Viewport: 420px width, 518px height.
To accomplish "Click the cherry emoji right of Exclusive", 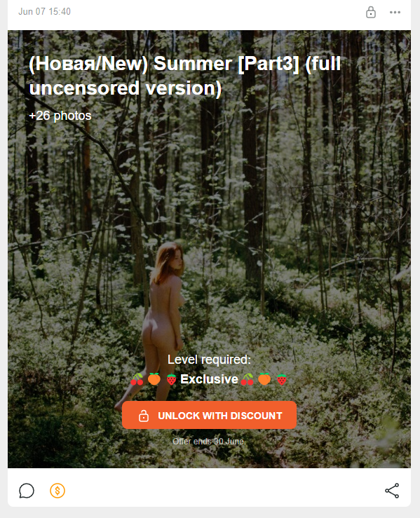I will [248, 379].
